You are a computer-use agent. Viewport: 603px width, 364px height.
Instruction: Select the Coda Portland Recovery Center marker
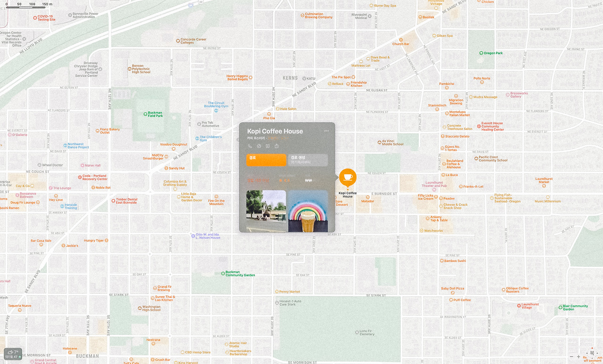[x=80, y=177]
